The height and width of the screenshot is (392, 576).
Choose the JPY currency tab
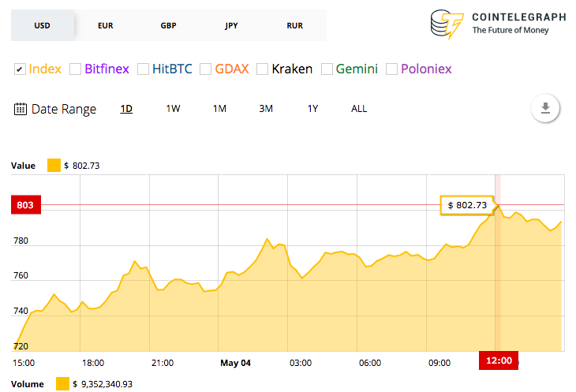[x=231, y=25]
